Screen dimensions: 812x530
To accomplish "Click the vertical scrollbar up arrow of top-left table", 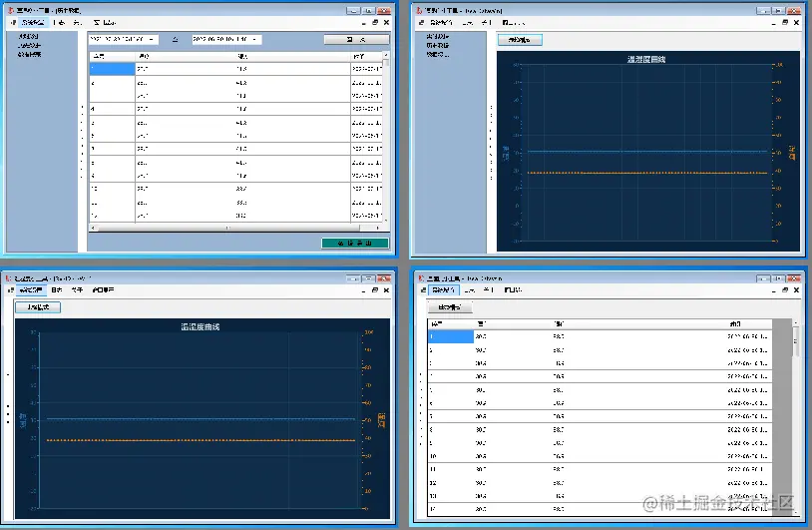I will [386, 55].
